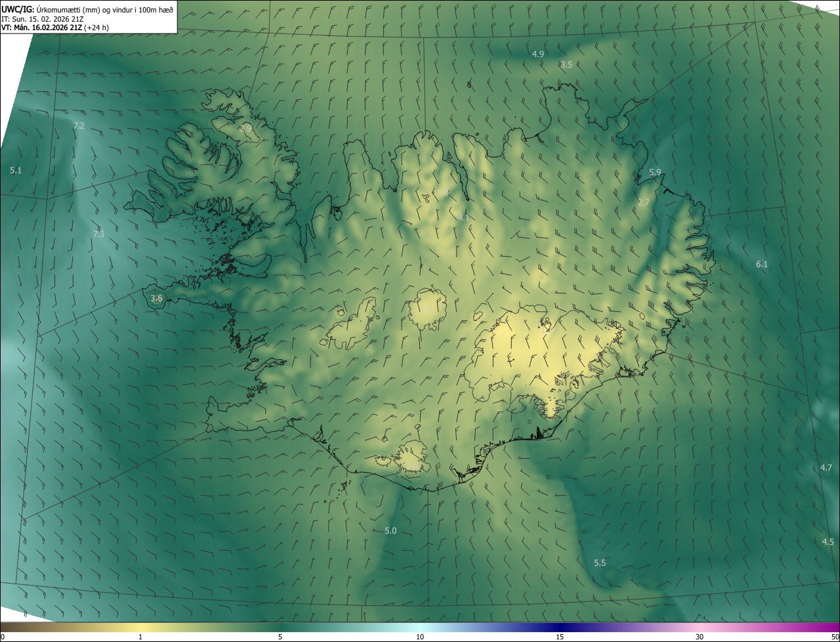Click the colorbar tick label 15
The width and height of the screenshot is (840, 642).
click(560, 637)
